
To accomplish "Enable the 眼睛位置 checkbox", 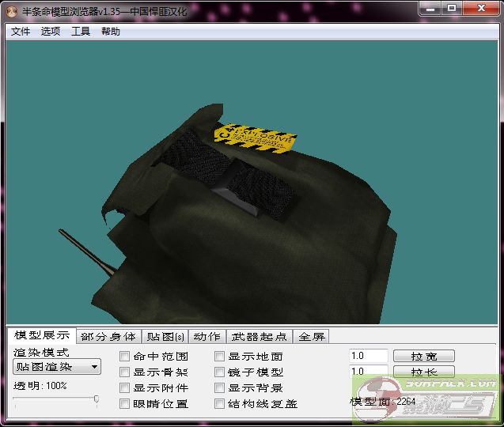I will click(124, 403).
